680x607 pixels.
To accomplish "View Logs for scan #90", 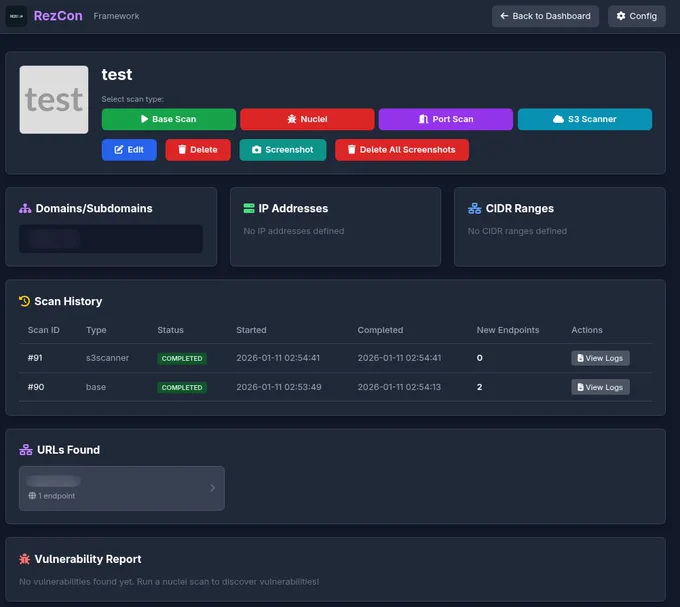I will point(600,387).
